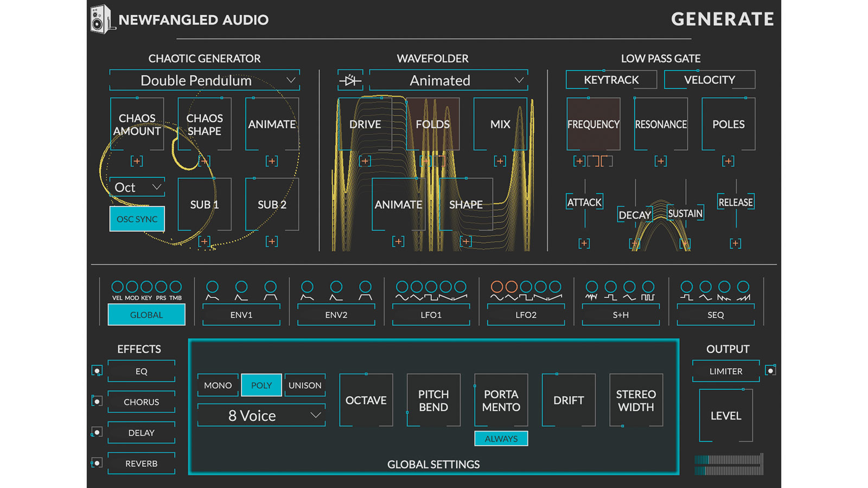
Task: Click the FOLDS control
Action: point(432,124)
